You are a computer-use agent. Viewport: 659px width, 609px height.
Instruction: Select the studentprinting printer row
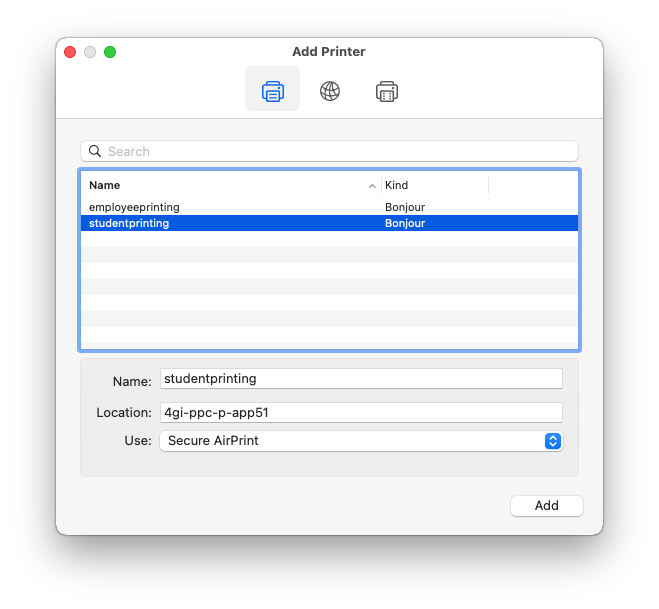click(x=329, y=223)
